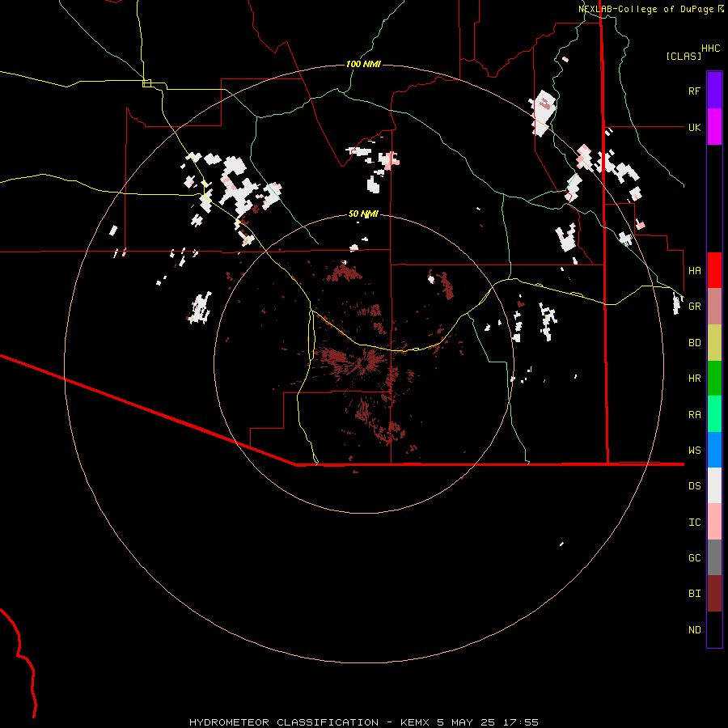This screenshot has width=728, height=728.
Task: Click the HHC product code label
Action: [x=711, y=49]
